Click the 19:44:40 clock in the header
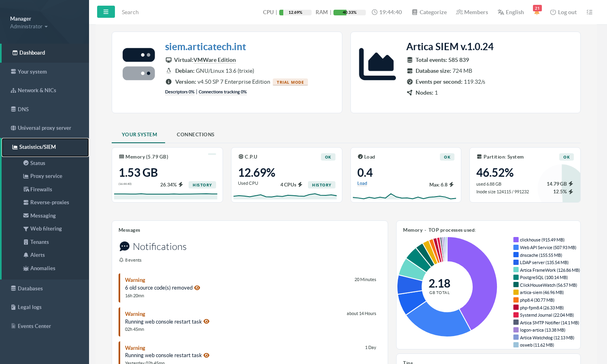Screen dimensions: 607x364 tap(387, 12)
